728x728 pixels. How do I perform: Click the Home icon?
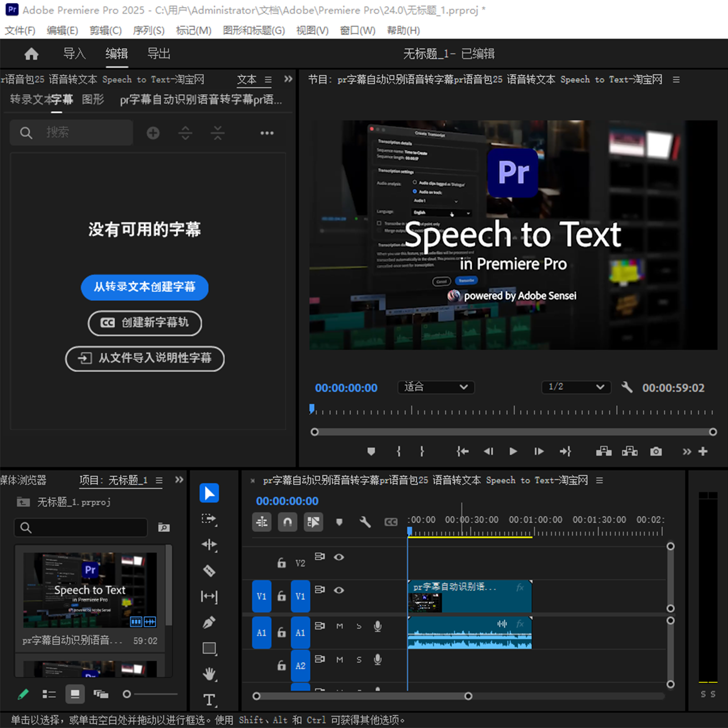tap(31, 54)
